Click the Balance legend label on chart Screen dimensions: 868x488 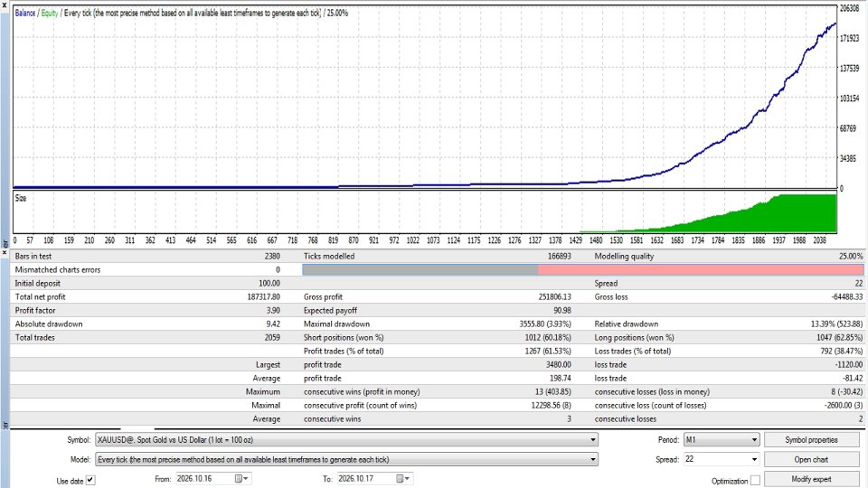(25, 13)
